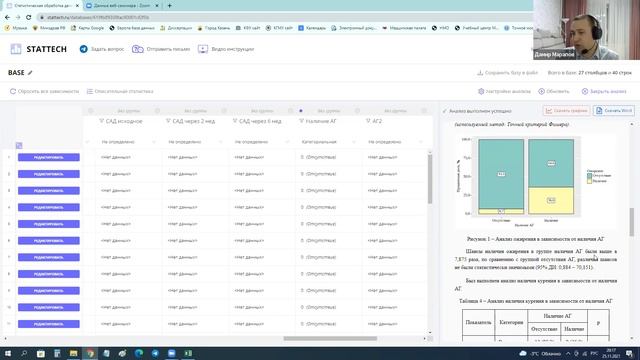Download report with Скачать Word button
The width and height of the screenshot is (640, 360).
coord(614,111)
